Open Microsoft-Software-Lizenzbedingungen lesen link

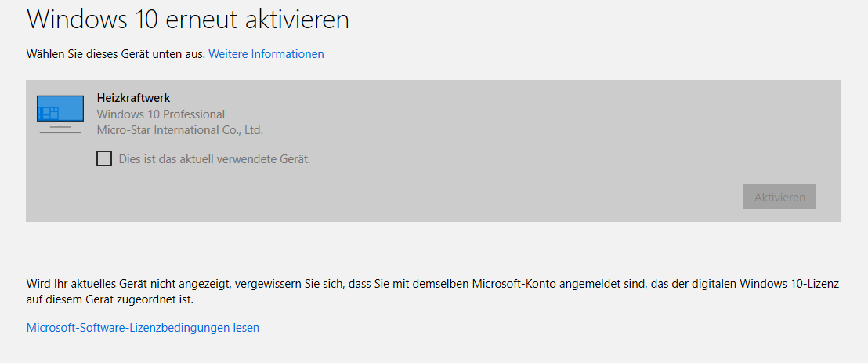pos(143,328)
